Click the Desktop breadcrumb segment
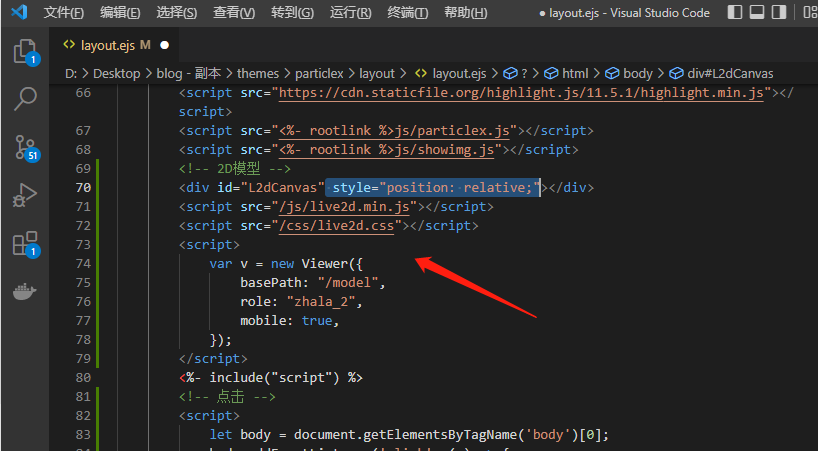The image size is (818, 451). (x=116, y=74)
